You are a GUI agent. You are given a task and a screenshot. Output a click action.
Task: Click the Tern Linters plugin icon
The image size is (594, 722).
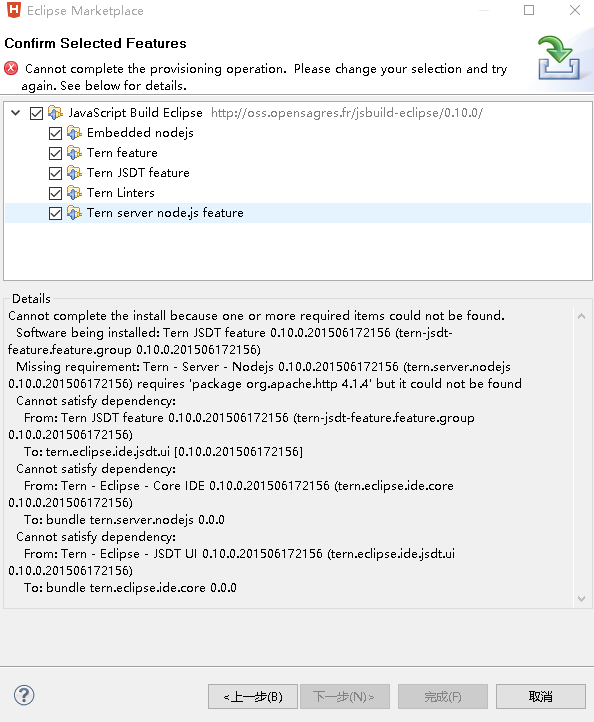75,193
